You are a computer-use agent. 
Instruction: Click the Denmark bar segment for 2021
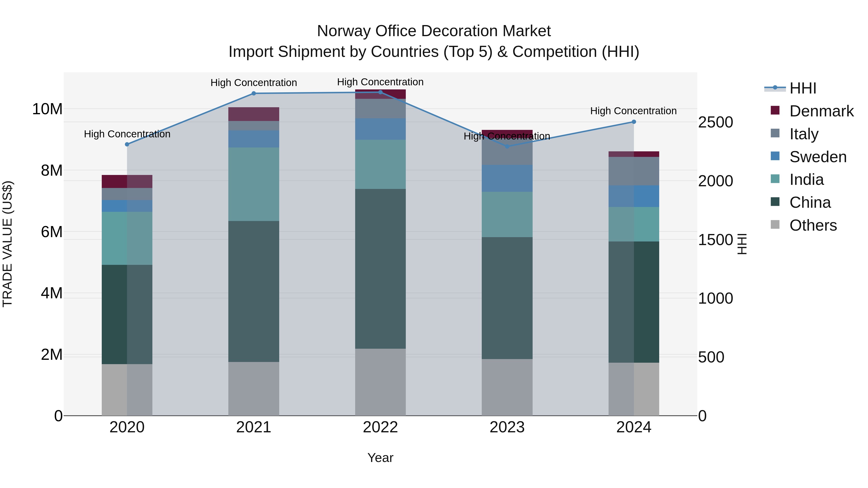[254, 114]
